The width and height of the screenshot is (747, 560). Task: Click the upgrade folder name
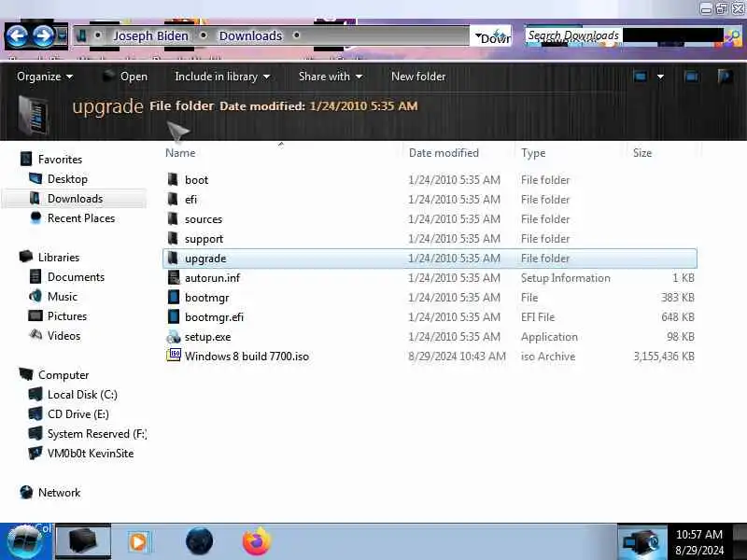[x=205, y=259]
